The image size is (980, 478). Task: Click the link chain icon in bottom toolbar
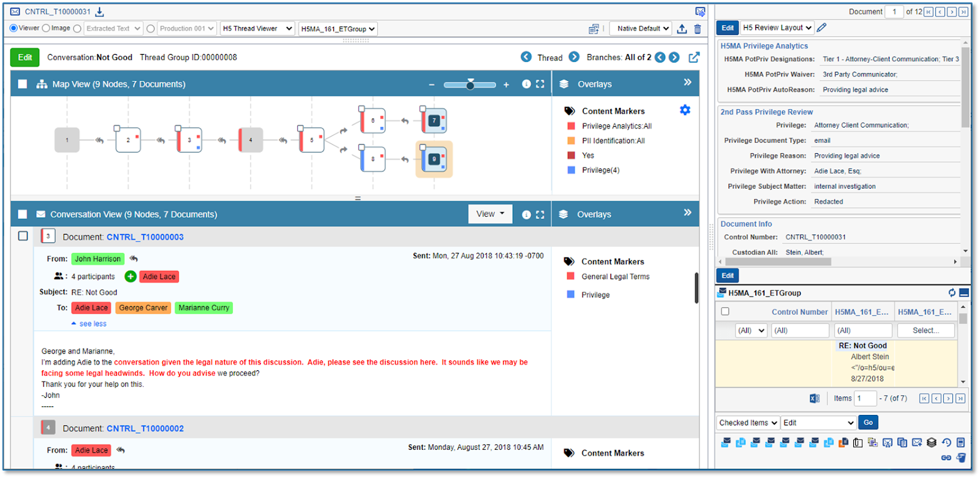point(946,457)
